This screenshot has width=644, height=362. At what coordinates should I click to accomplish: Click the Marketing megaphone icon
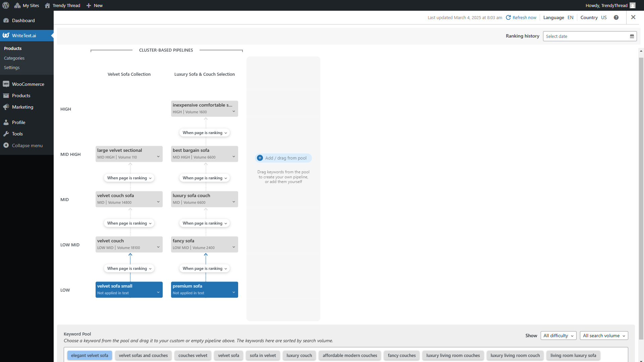(6, 107)
